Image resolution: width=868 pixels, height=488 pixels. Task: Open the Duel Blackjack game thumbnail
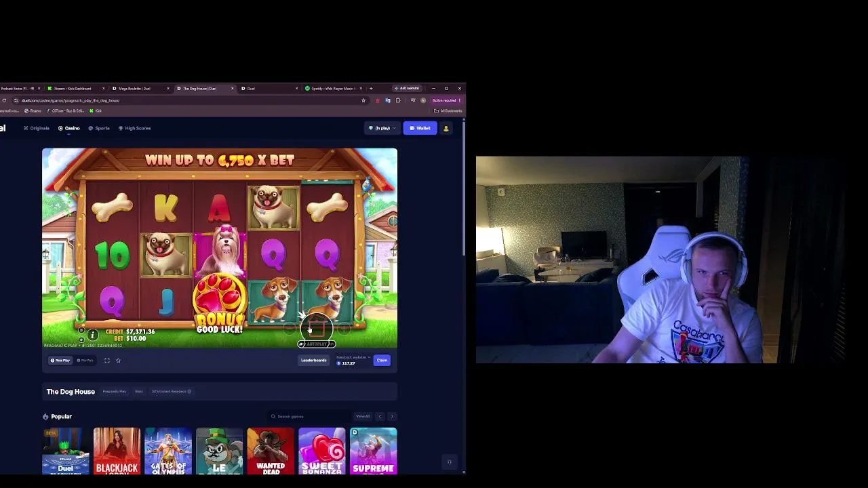(66, 451)
